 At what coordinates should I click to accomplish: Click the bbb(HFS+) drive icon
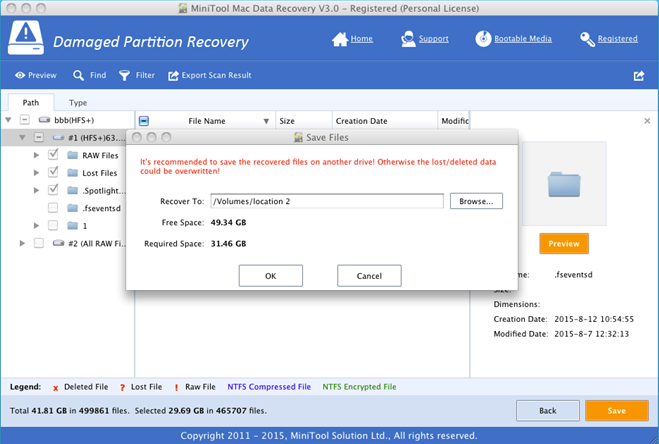45,120
